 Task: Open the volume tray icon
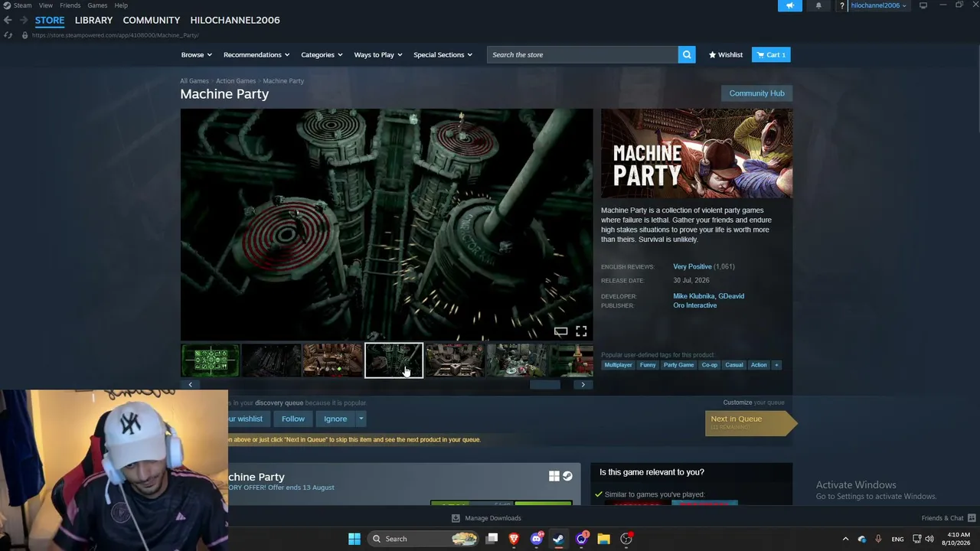pyautogui.click(x=929, y=539)
